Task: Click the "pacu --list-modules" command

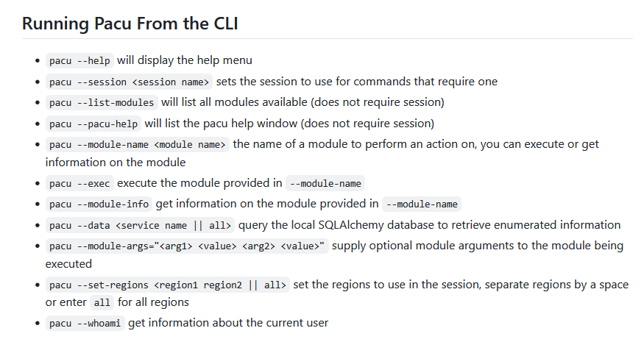Action: point(102,102)
